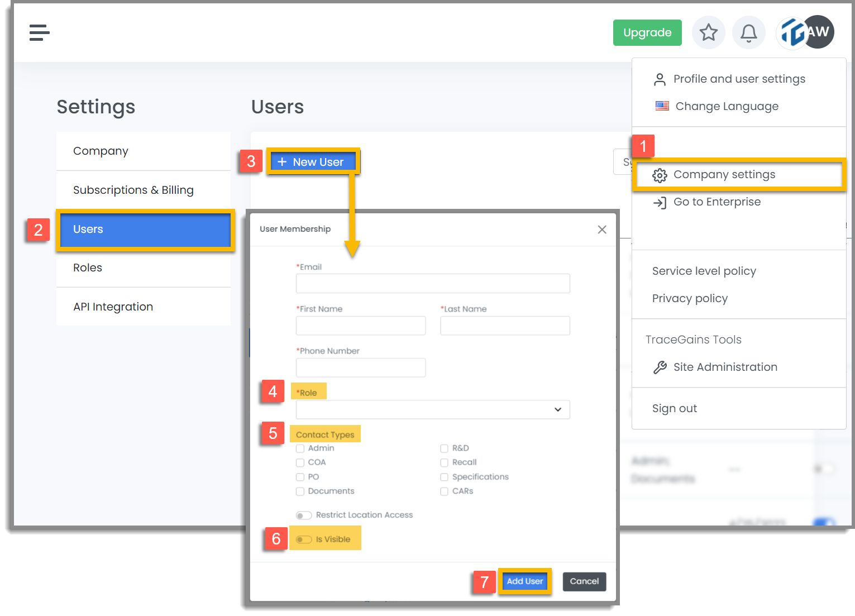Click the hamburger menu icon
Image resolution: width=855 pixels, height=616 pixels.
click(39, 32)
